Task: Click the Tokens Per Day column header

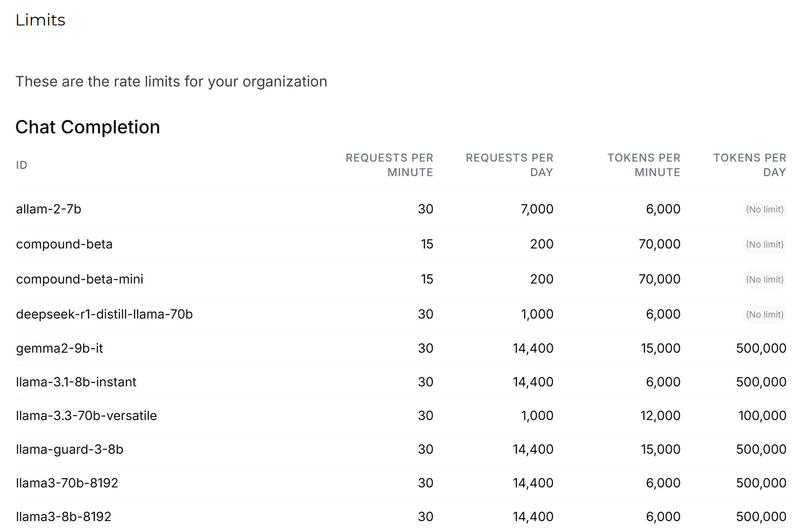Action: 750,165
